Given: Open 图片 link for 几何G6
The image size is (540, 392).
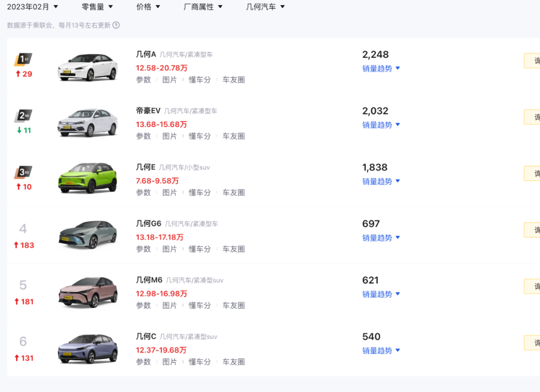Looking at the screenshot, I should tap(169, 249).
